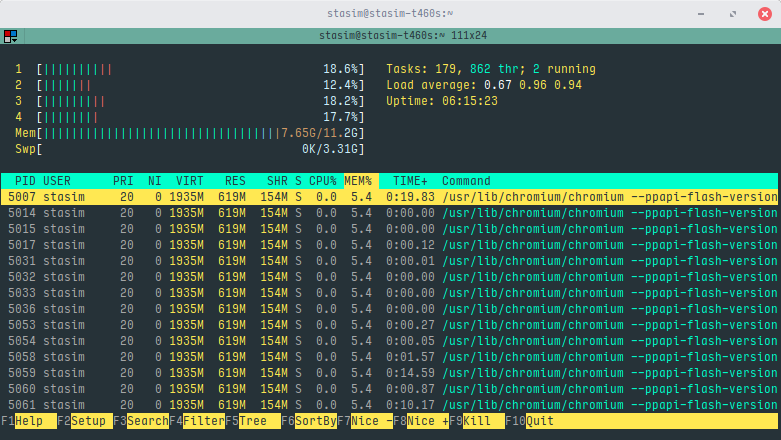Sort by NI column header
The image size is (781, 440).
pos(155,181)
